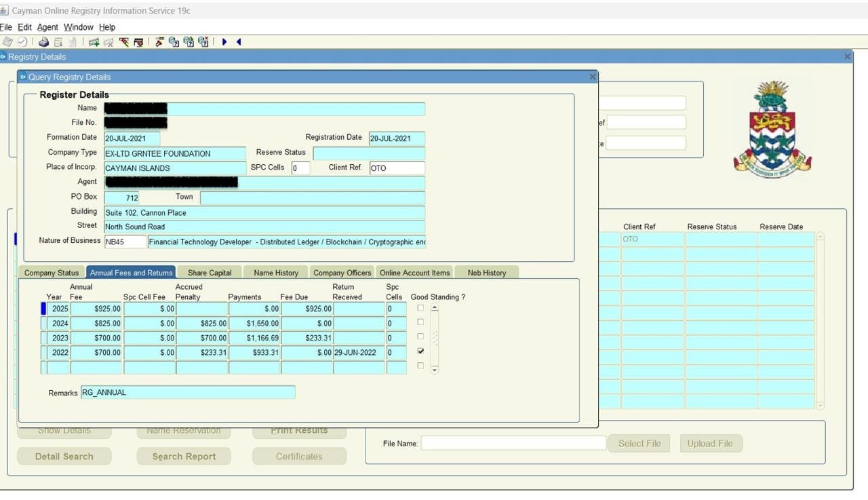Click the Detail Search button

click(64, 457)
